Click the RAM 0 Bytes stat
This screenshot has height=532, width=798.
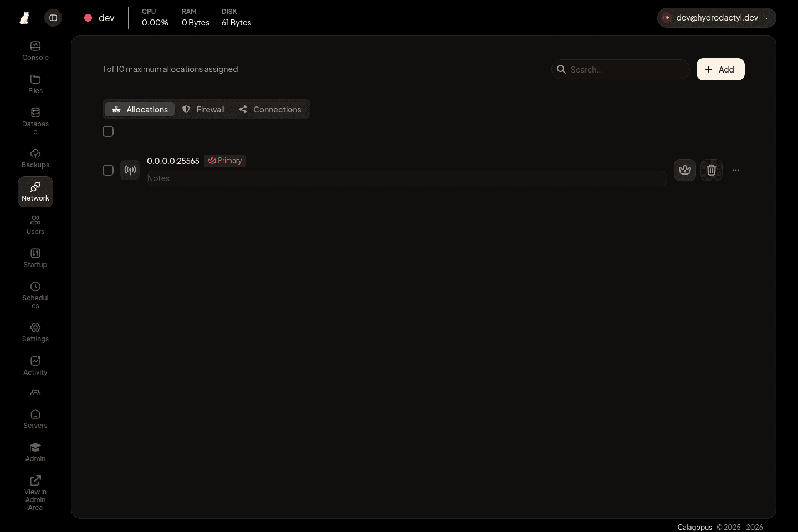(x=196, y=18)
